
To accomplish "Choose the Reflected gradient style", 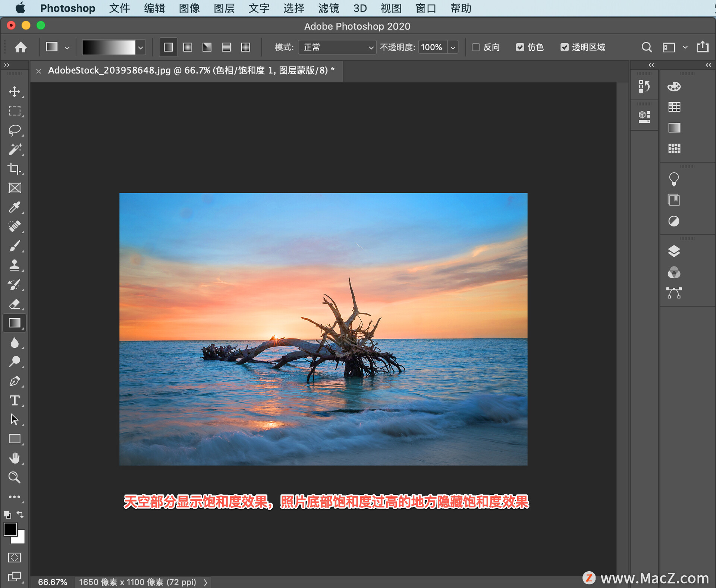I will click(x=226, y=47).
